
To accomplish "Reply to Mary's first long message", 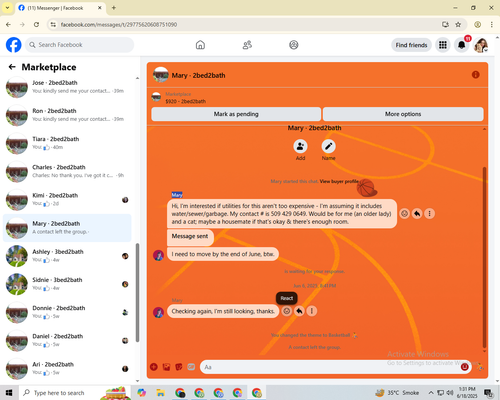I will (x=417, y=213).
